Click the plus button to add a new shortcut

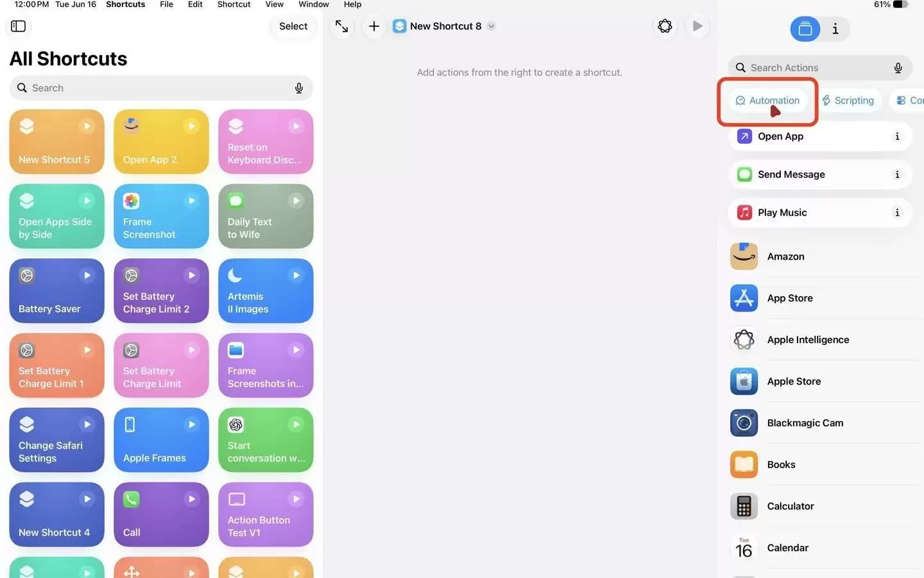pos(374,26)
